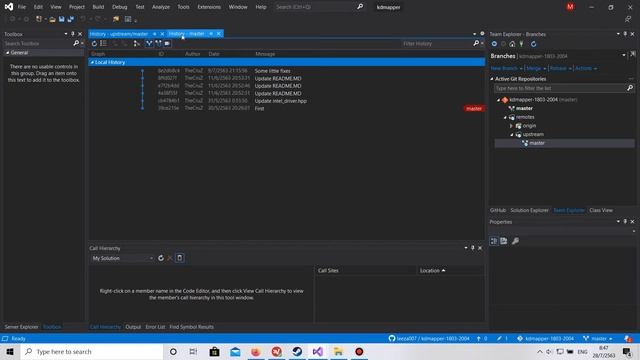The height and width of the screenshot is (360, 640).
Task: Click Search Toolbox field
Action: (38, 43)
